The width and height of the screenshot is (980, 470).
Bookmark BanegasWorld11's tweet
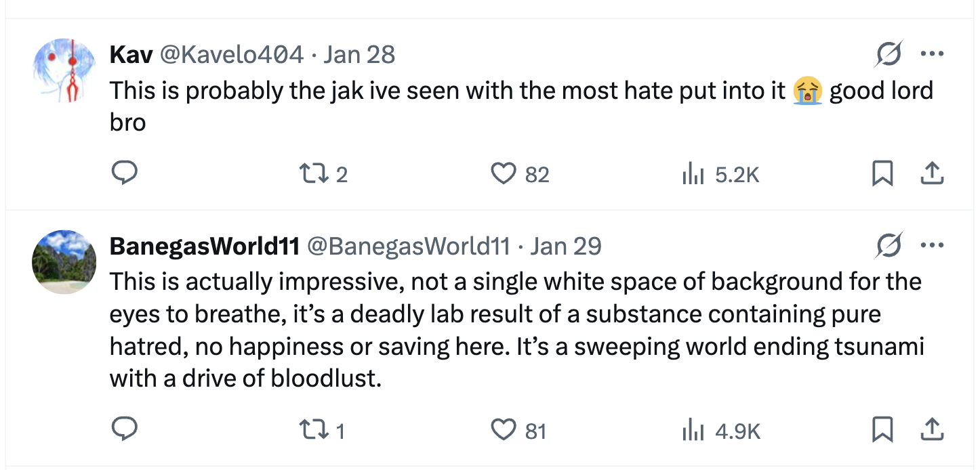pos(882,429)
